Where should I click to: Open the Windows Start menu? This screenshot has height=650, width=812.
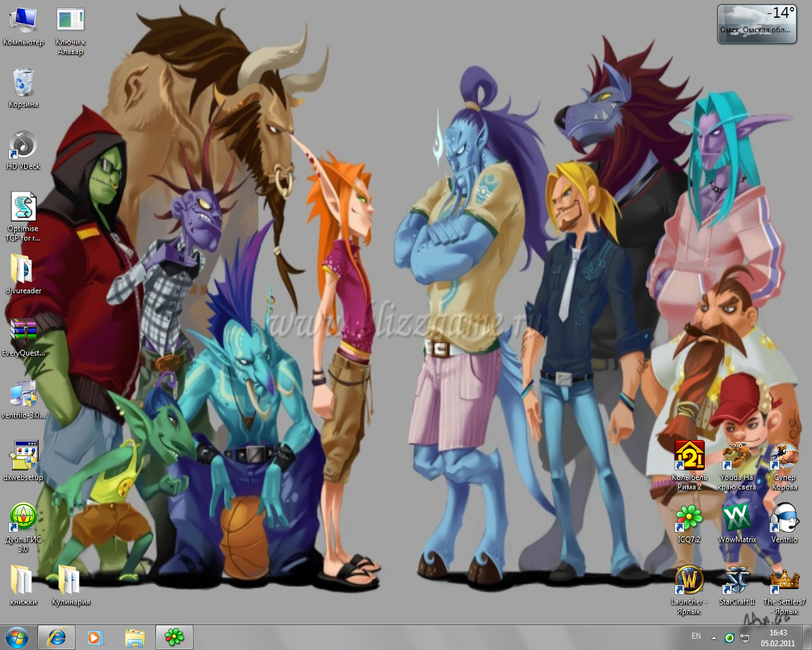tap(17, 637)
